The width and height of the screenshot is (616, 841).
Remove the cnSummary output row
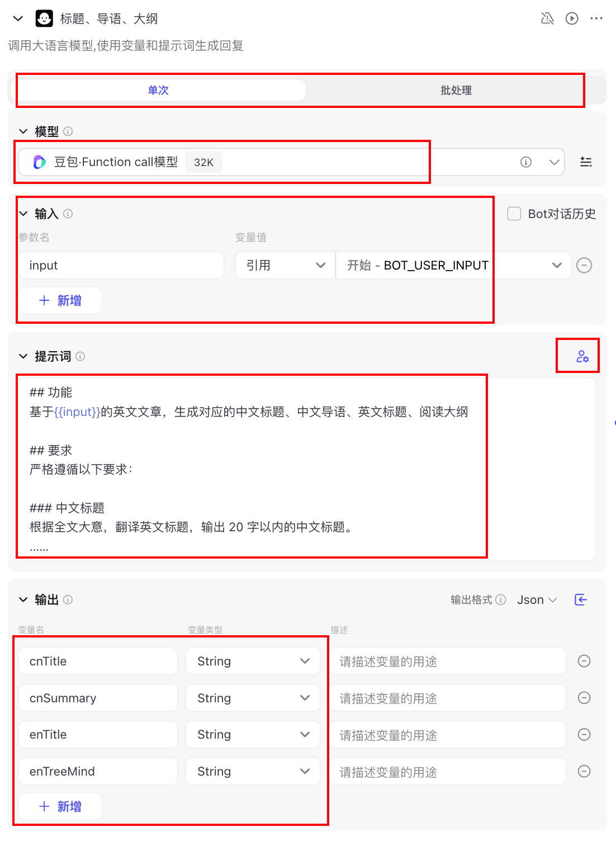coord(584,698)
